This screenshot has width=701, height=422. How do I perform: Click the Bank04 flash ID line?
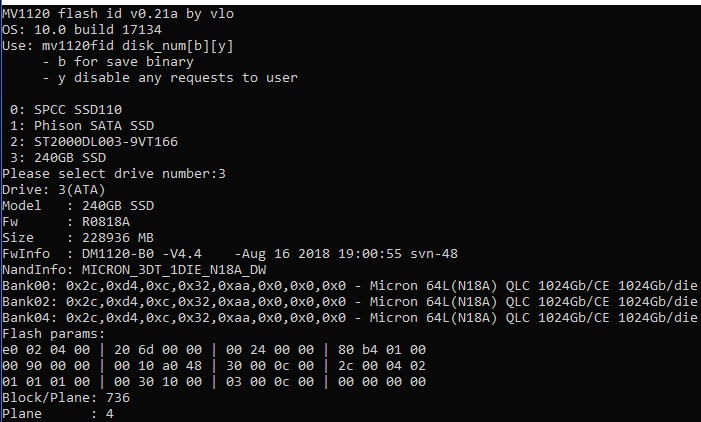coord(348,317)
